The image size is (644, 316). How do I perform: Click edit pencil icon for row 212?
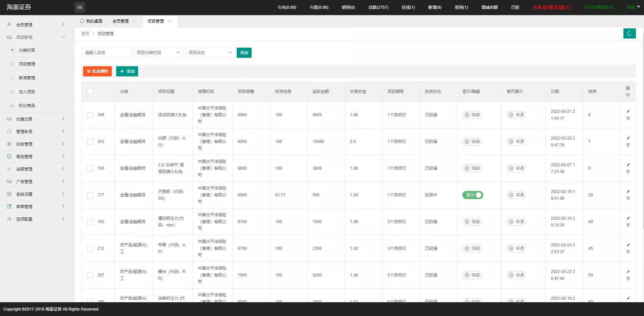point(628,245)
